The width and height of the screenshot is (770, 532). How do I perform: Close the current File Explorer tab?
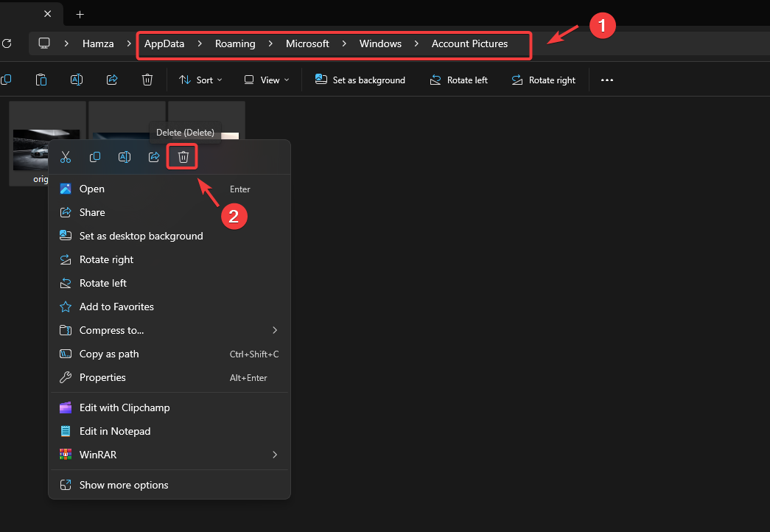(x=48, y=14)
